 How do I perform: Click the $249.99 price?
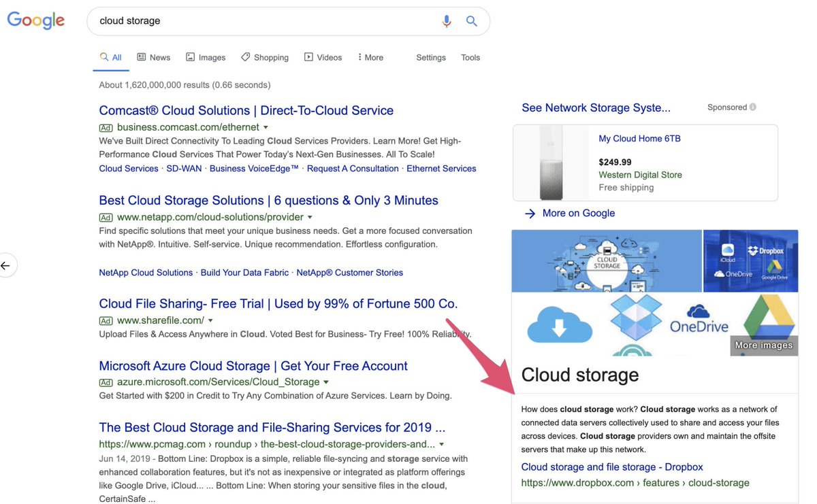[615, 163]
